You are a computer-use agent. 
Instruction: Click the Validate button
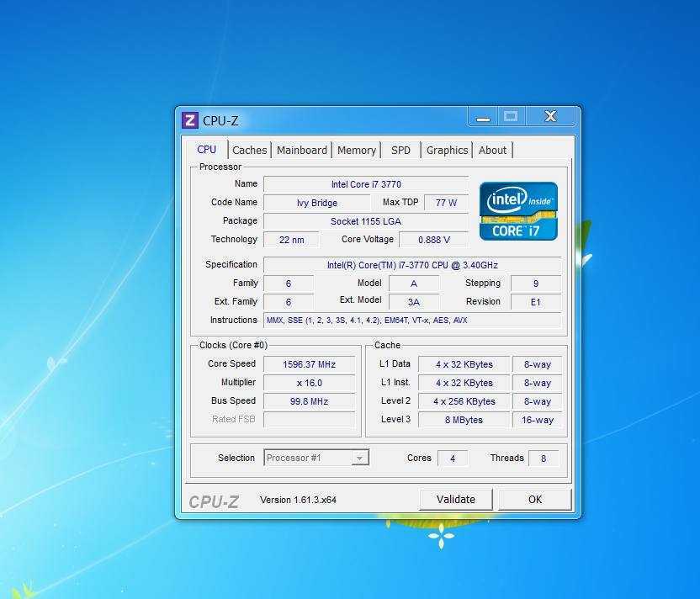(x=456, y=500)
